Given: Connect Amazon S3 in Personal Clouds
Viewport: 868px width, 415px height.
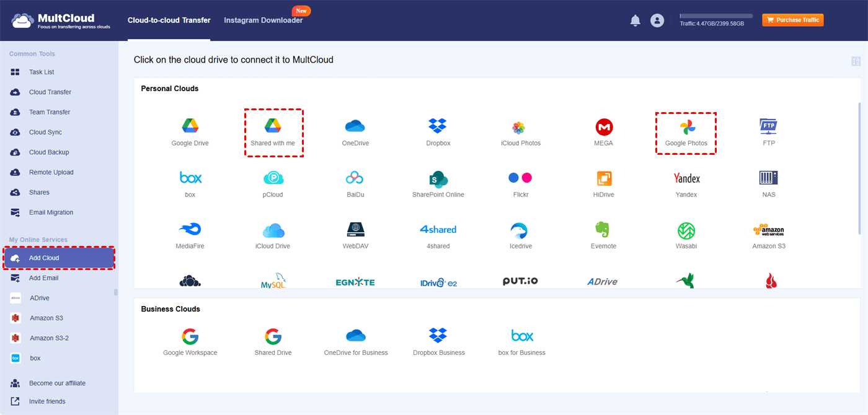Looking at the screenshot, I should [x=769, y=235].
